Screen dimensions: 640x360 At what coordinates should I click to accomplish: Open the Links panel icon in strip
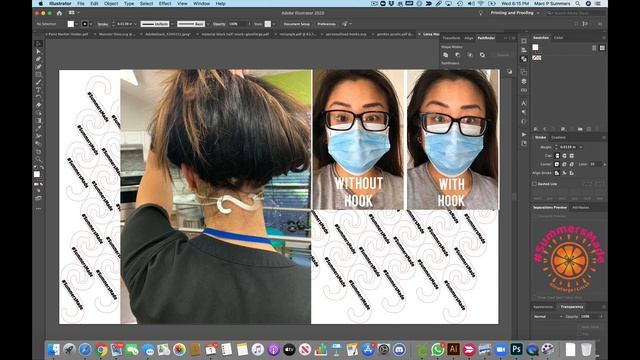[524, 90]
